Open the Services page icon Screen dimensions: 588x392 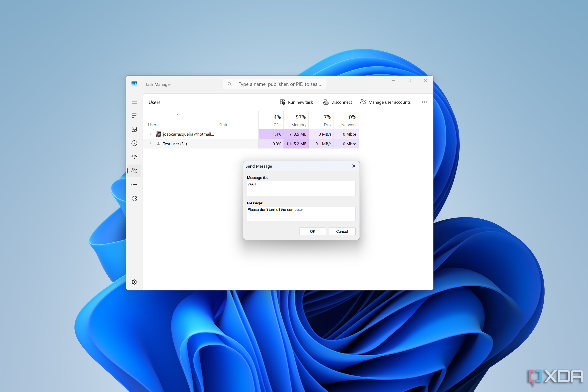pyautogui.click(x=134, y=198)
